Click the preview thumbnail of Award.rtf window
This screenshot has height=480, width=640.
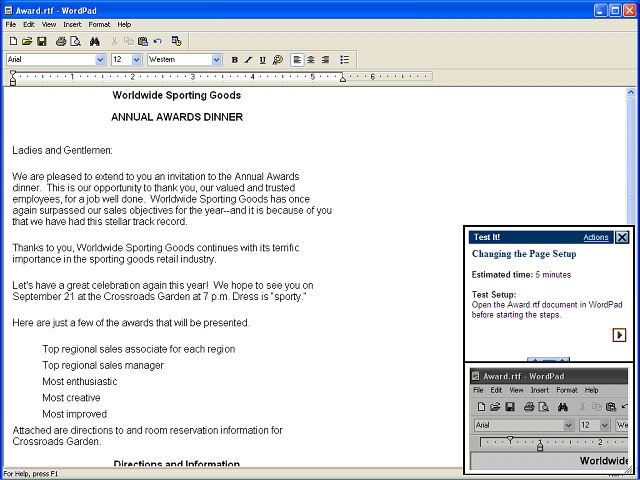coord(549,419)
